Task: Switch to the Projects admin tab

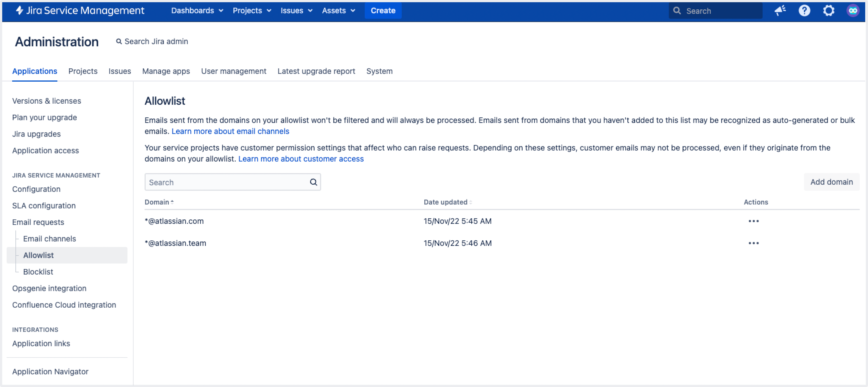Action: [83, 71]
